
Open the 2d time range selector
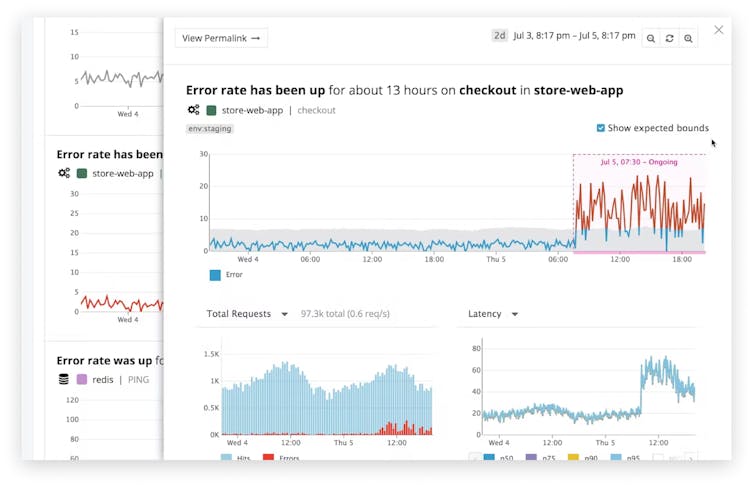500,36
